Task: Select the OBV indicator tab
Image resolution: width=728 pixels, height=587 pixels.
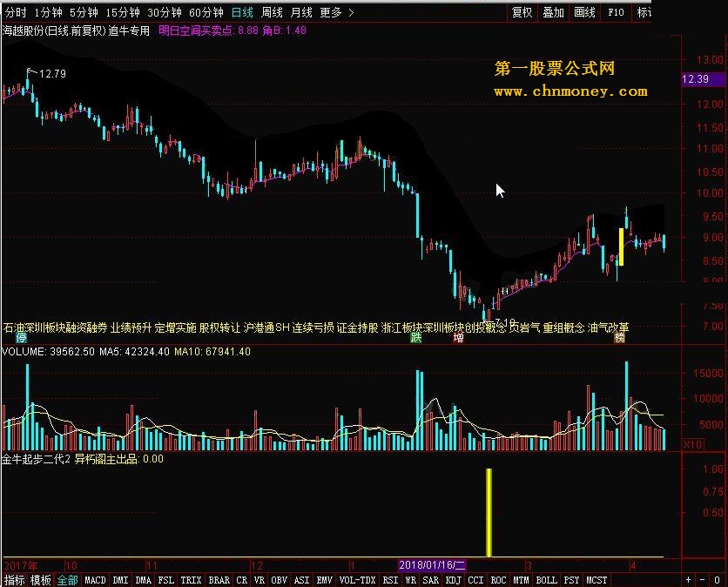Action: 279,580
